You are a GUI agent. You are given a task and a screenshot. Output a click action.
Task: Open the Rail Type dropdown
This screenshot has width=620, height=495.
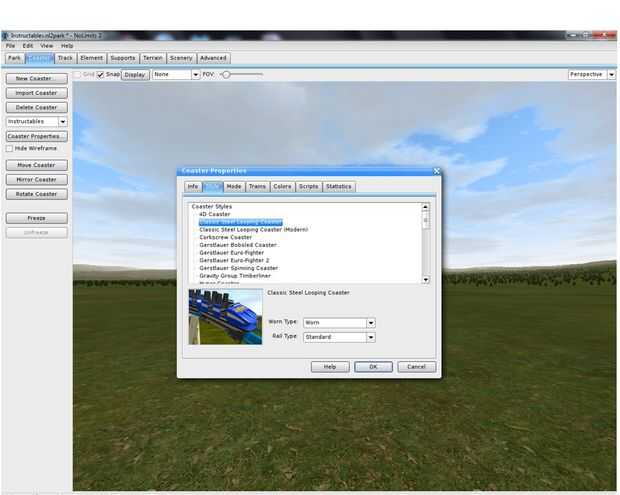pyautogui.click(x=339, y=338)
